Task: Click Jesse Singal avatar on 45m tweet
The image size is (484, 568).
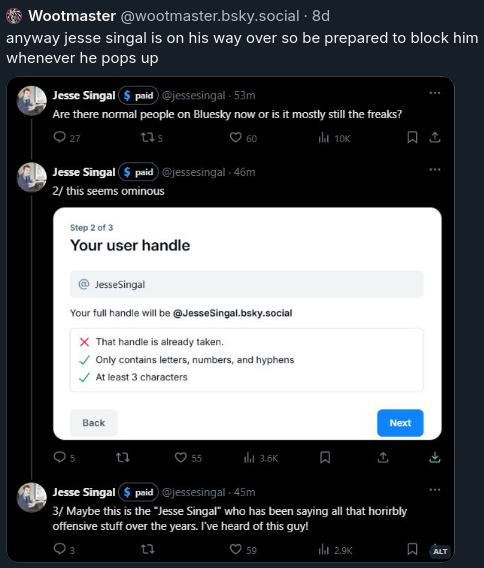Action: (x=32, y=497)
